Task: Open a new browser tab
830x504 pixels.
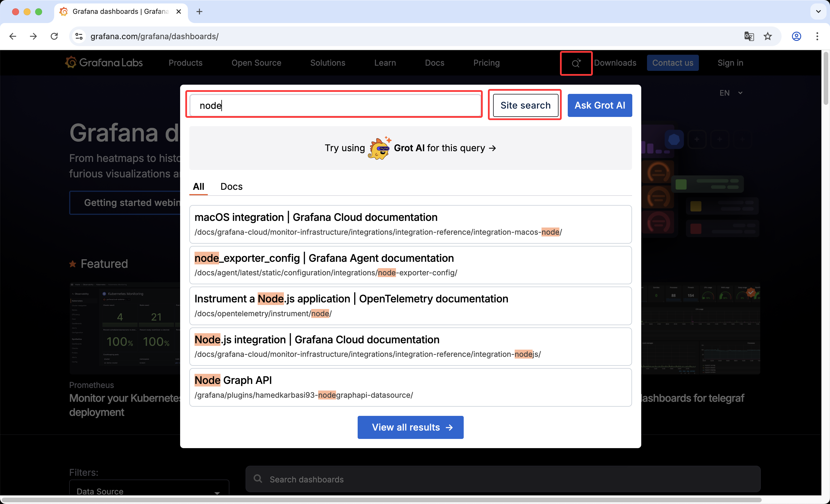Action: click(199, 12)
